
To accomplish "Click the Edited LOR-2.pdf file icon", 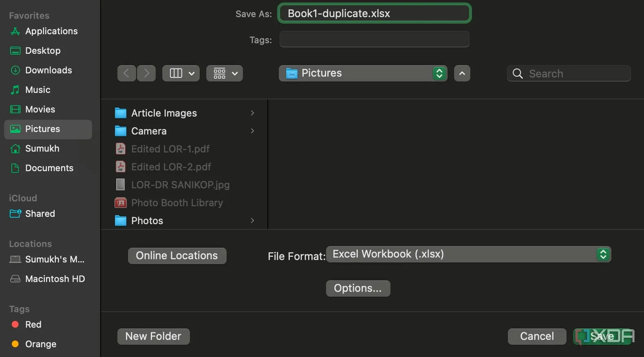I will click(121, 167).
